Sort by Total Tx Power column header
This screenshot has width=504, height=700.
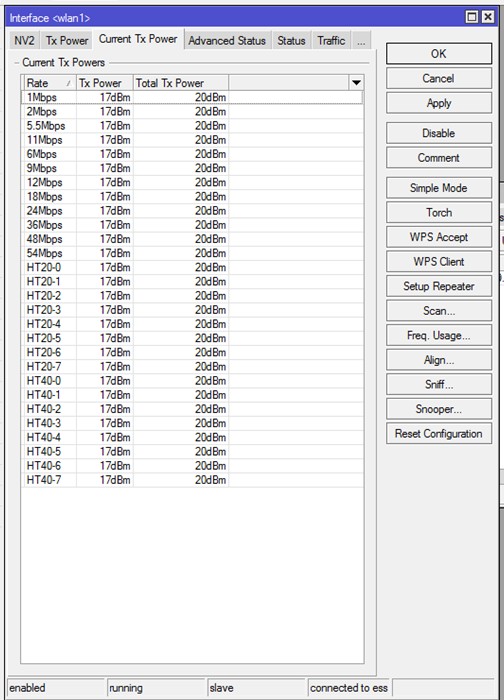coord(181,83)
